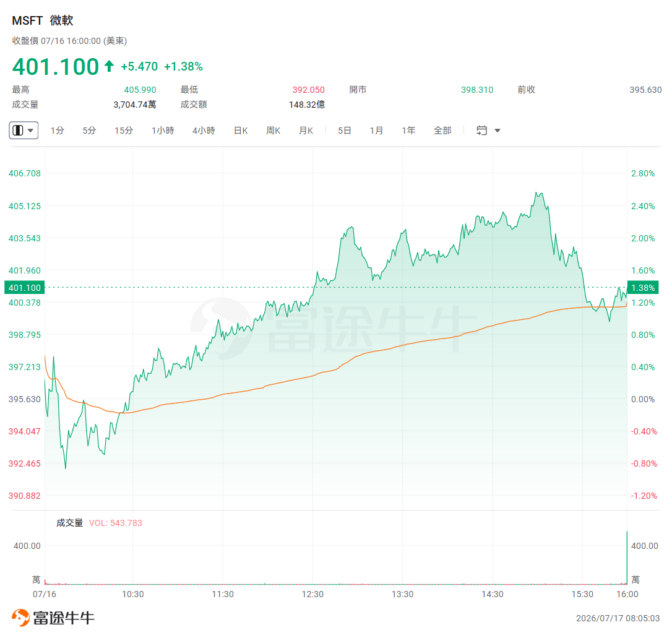This screenshot has height=638, width=672.
Task: Click the 2026/07/17 08:05:03 timestamp
Action: [618, 618]
